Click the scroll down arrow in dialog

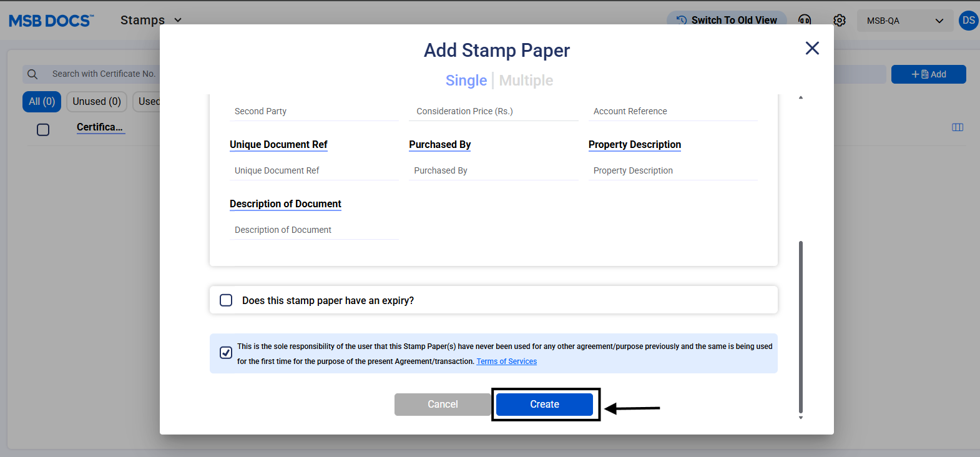[x=800, y=417]
